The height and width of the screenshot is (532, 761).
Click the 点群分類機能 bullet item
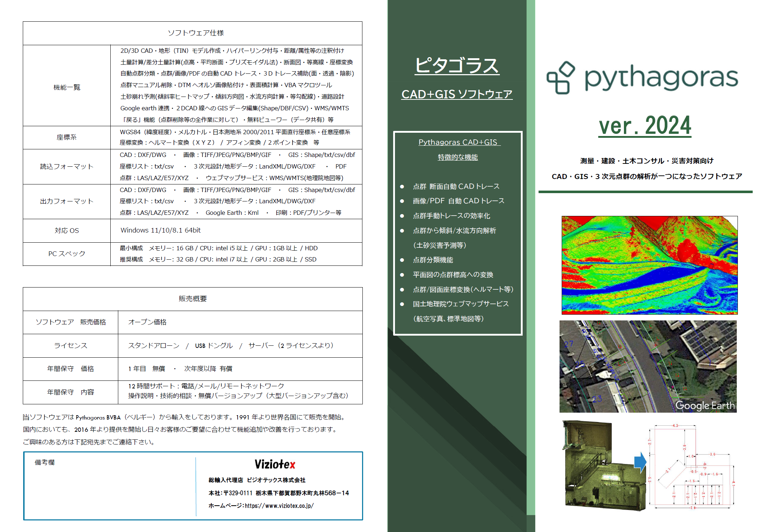coord(433,260)
